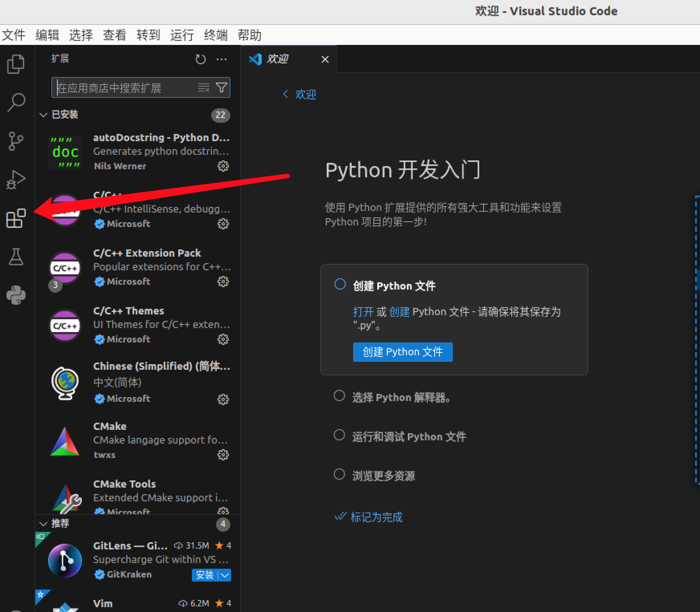Image resolution: width=700 pixels, height=612 pixels.
Task: Collapse the 推荐 extensions section
Action: (43, 524)
